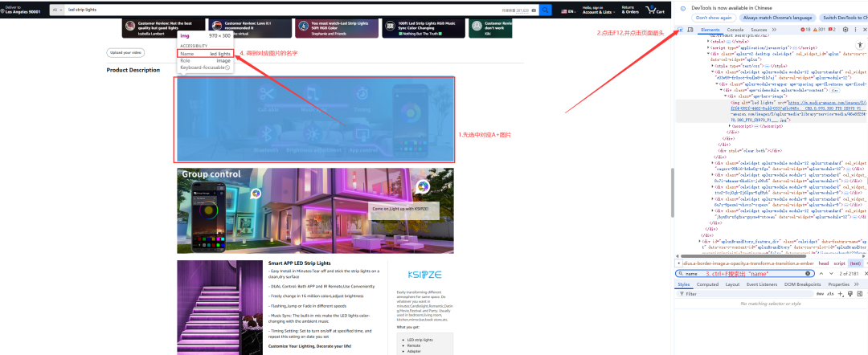Click the new style rule plus icon
The width and height of the screenshot is (868, 355).
[x=841, y=294]
